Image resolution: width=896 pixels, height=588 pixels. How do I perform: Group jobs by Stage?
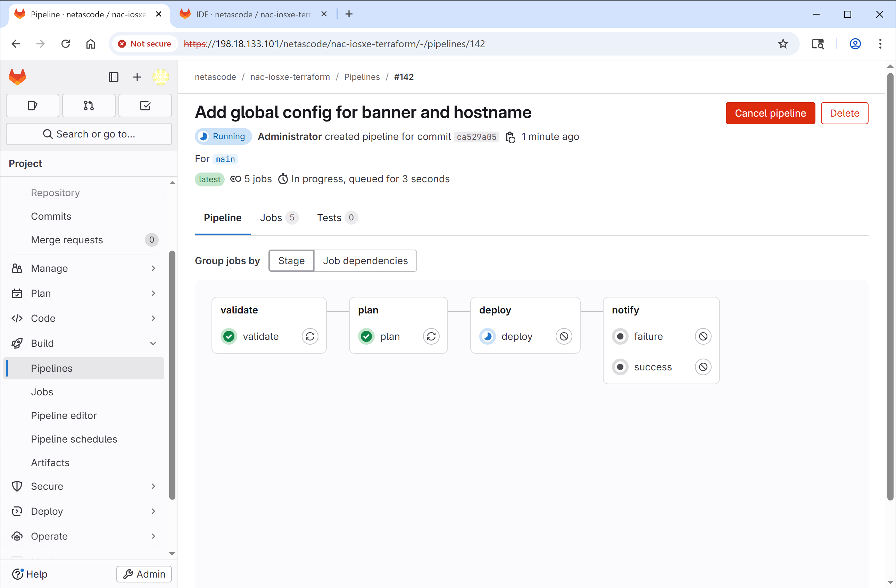coord(291,261)
